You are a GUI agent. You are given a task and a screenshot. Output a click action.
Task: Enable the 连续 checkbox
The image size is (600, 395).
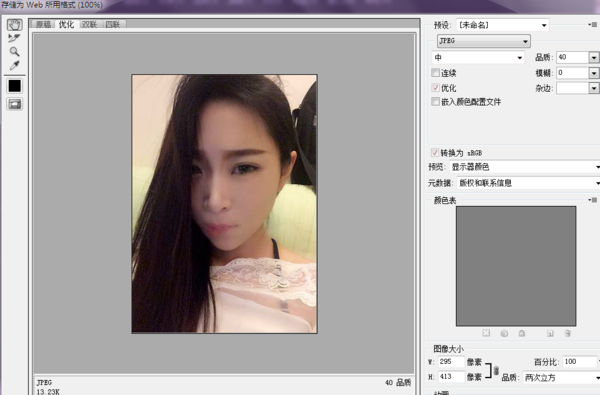point(435,73)
